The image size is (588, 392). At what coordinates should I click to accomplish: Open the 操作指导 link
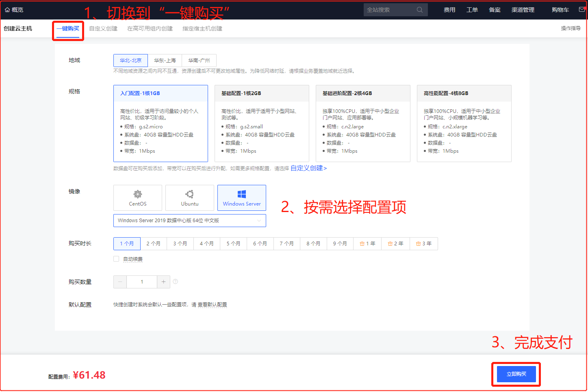click(571, 28)
